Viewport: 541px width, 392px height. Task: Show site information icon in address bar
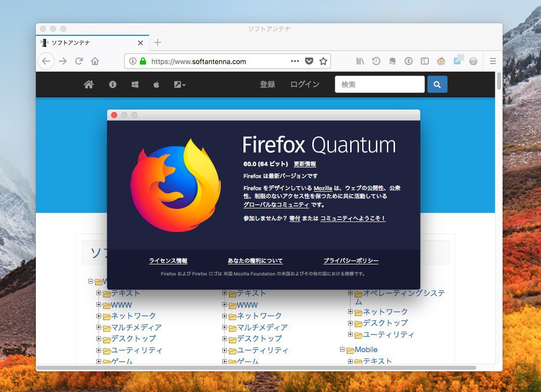tap(132, 62)
